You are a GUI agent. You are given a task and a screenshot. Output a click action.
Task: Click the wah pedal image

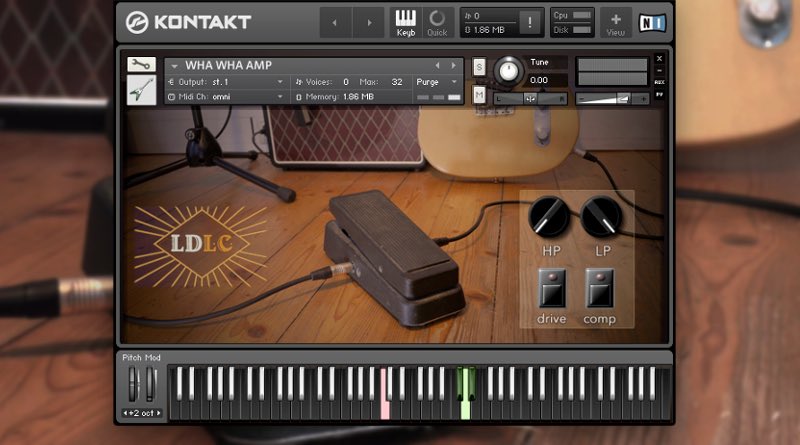393,258
